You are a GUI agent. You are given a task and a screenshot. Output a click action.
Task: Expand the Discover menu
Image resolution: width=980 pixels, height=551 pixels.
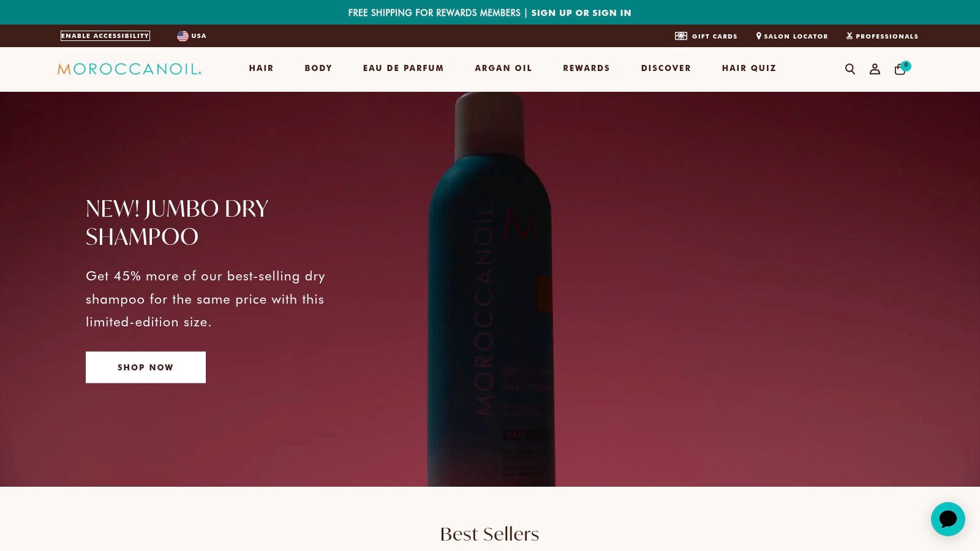tap(666, 68)
